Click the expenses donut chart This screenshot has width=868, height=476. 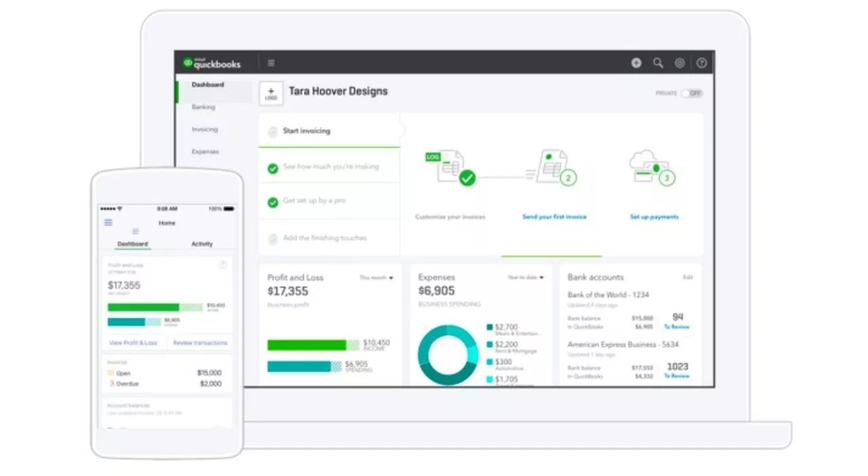[448, 354]
